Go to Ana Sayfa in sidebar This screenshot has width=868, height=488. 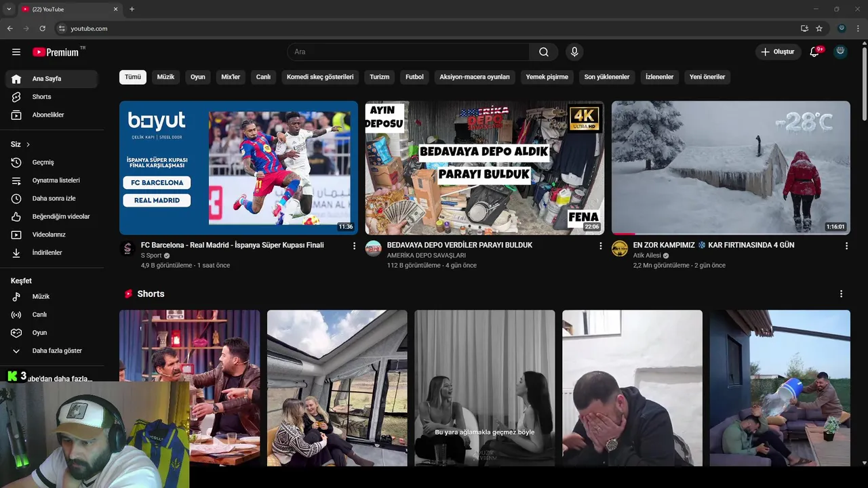(52, 79)
